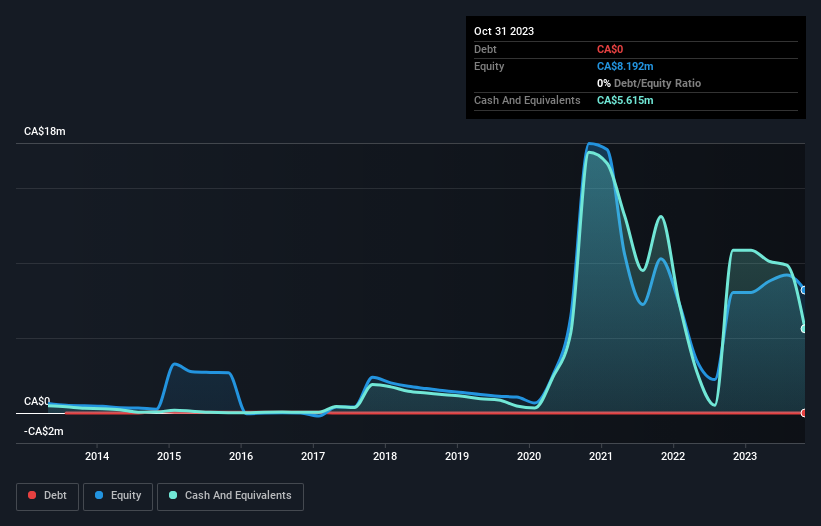
Task: Click the CA$8.192m equity value
Action: click(x=625, y=66)
